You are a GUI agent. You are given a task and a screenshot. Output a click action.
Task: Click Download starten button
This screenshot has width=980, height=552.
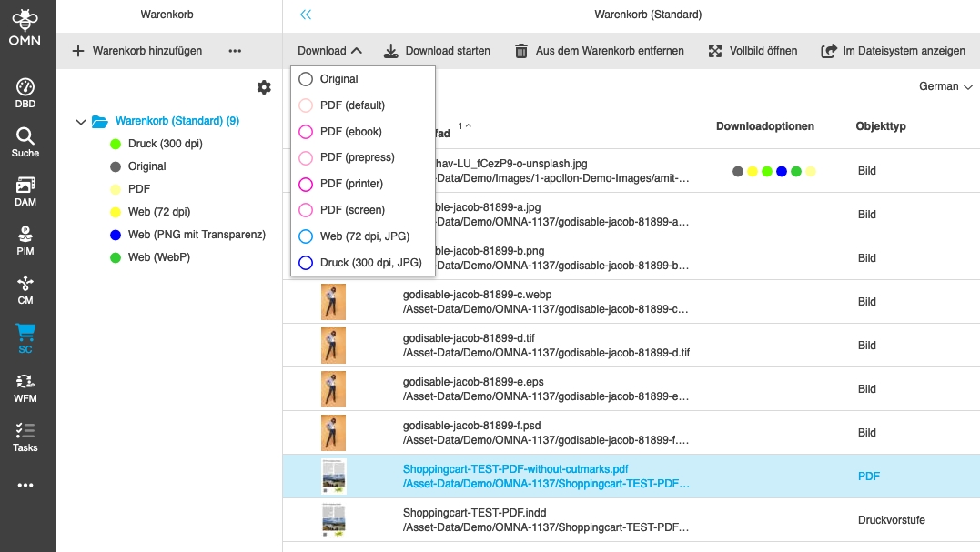click(x=437, y=51)
